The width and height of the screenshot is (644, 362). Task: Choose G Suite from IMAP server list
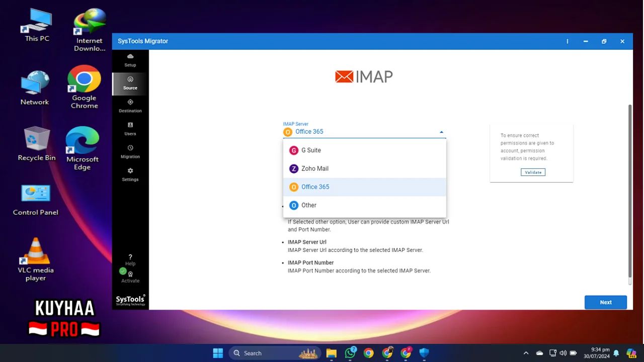[x=365, y=150]
